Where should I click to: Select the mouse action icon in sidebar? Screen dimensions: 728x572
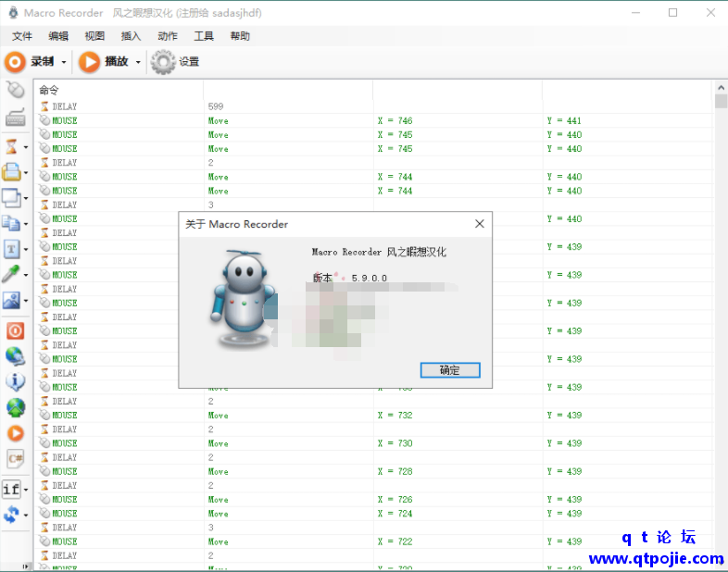16,90
